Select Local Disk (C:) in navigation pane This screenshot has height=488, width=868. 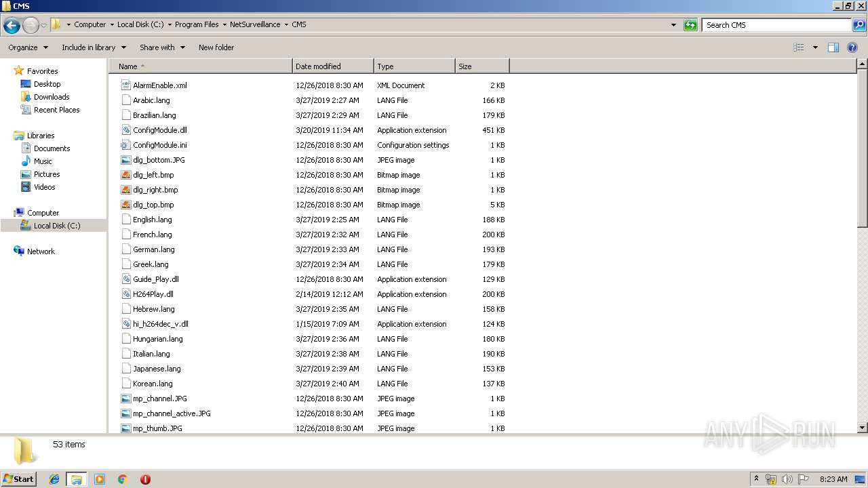[x=57, y=226]
